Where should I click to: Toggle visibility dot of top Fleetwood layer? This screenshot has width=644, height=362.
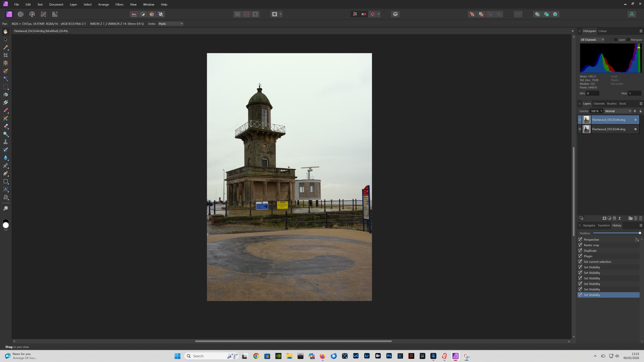(635, 120)
